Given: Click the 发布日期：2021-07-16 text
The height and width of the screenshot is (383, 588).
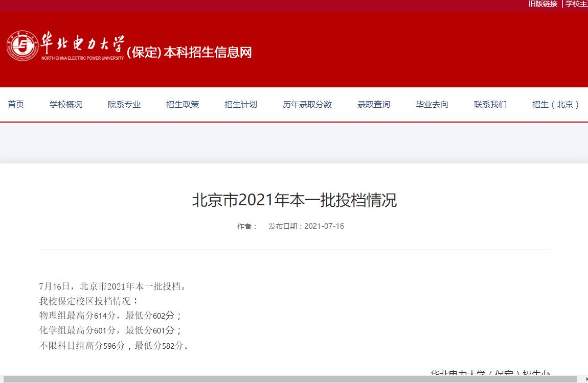Looking at the screenshot, I should [306, 226].
